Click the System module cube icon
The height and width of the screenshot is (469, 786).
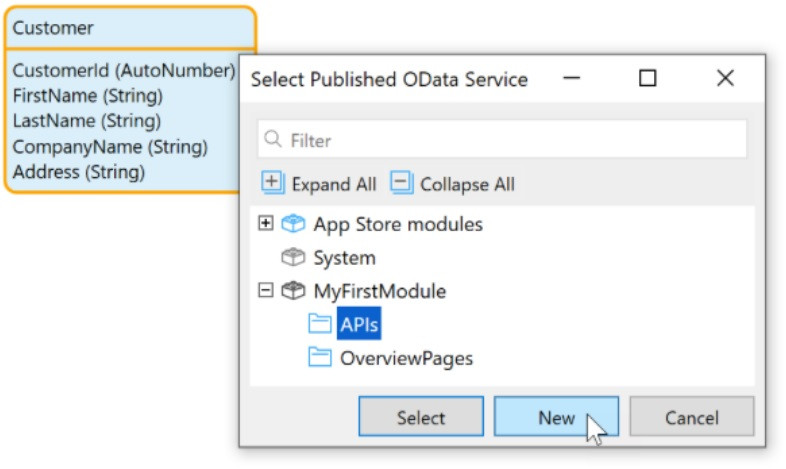coord(293,258)
